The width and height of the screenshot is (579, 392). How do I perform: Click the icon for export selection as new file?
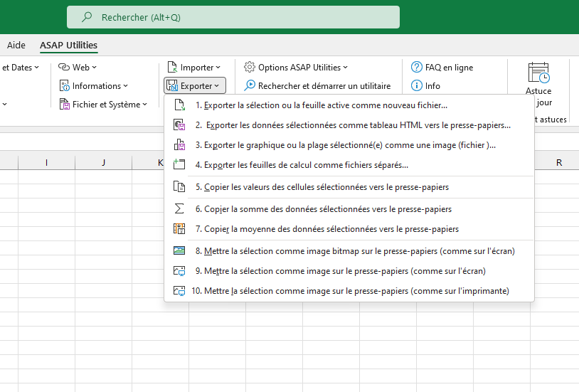(179, 105)
